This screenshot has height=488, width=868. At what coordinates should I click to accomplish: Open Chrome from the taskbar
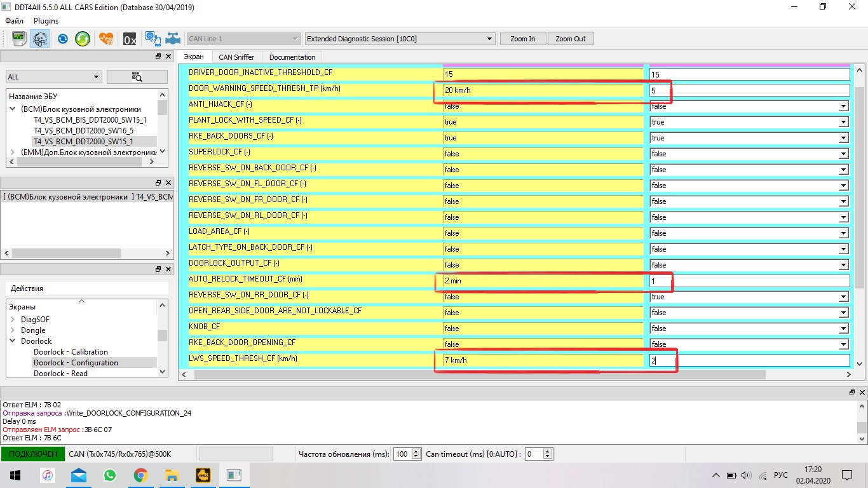tap(141, 475)
